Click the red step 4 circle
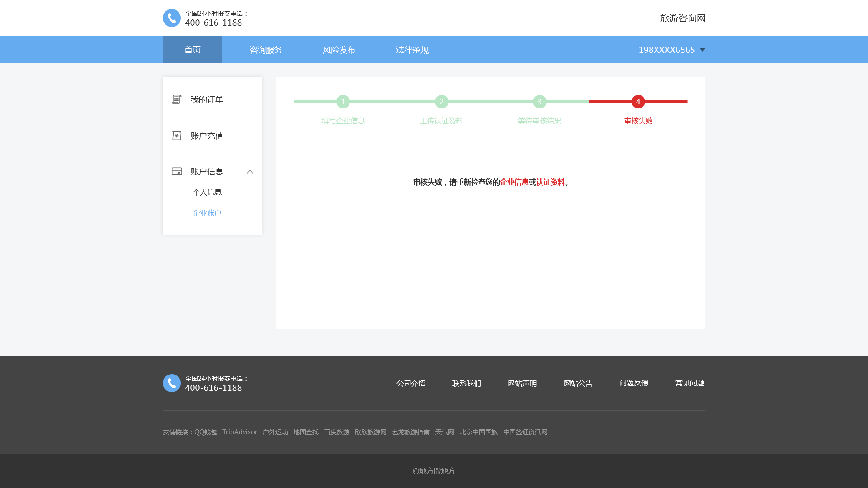The width and height of the screenshot is (868, 488). tap(638, 102)
